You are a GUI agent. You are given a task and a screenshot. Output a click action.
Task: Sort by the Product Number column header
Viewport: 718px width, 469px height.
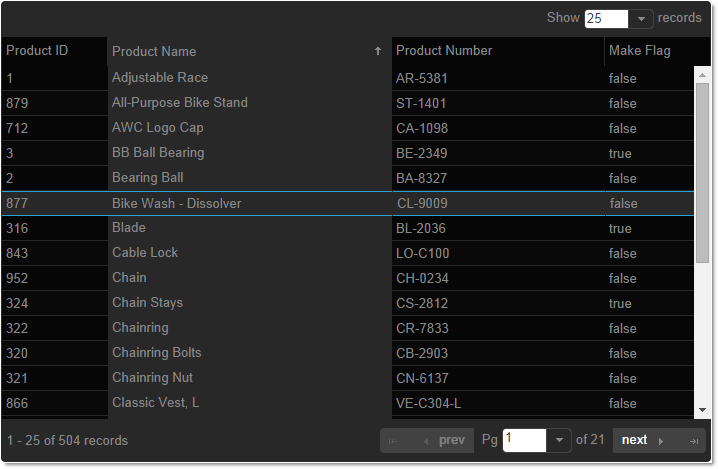(x=444, y=51)
